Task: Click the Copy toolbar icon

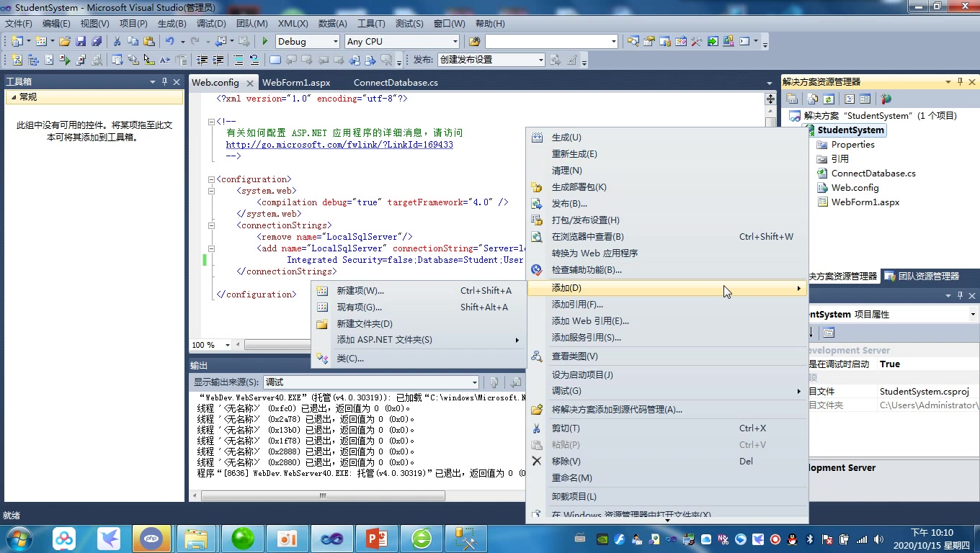Action: [x=133, y=41]
